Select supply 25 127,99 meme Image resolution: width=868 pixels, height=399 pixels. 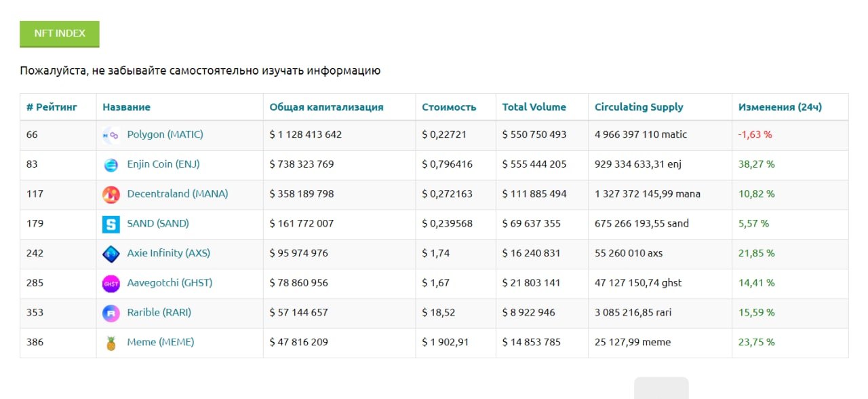click(633, 342)
